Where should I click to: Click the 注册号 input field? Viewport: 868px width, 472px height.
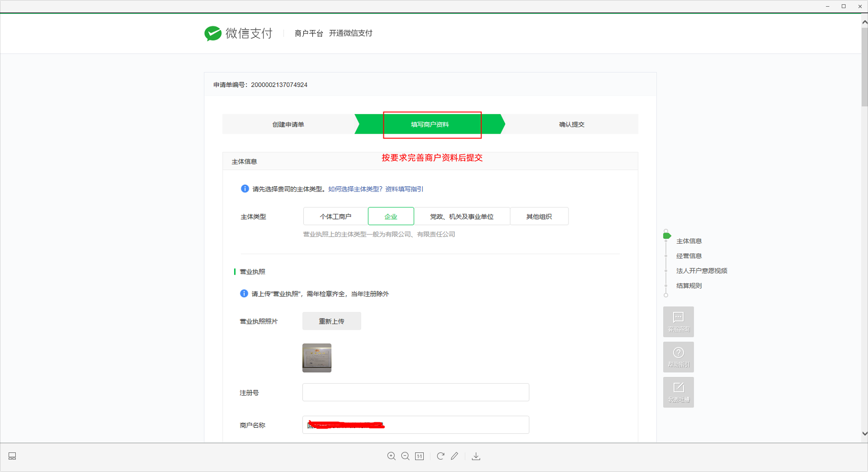tap(416, 392)
